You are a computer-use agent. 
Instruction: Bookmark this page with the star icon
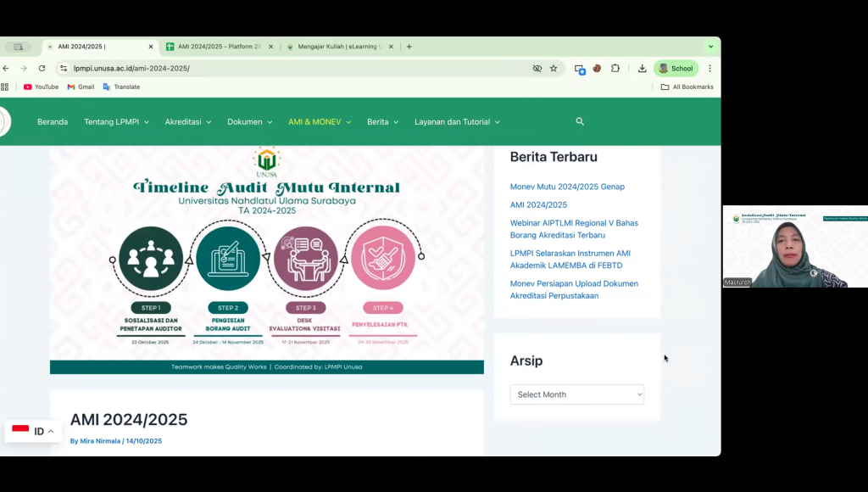(x=554, y=69)
